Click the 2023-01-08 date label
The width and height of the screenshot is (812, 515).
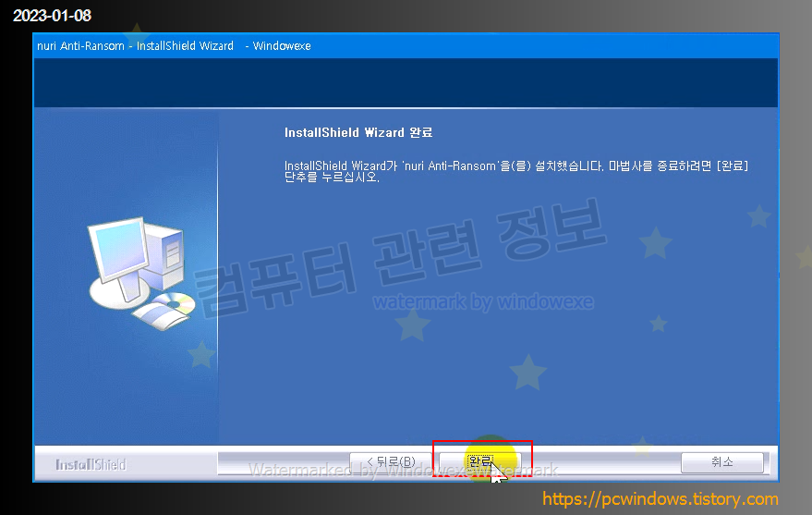(x=52, y=16)
